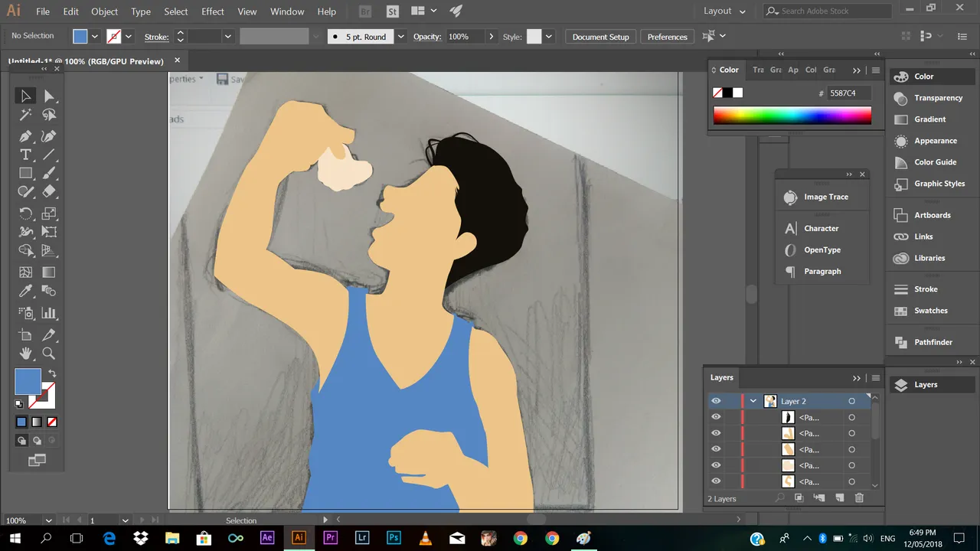Select the Hand tool

tap(25, 354)
